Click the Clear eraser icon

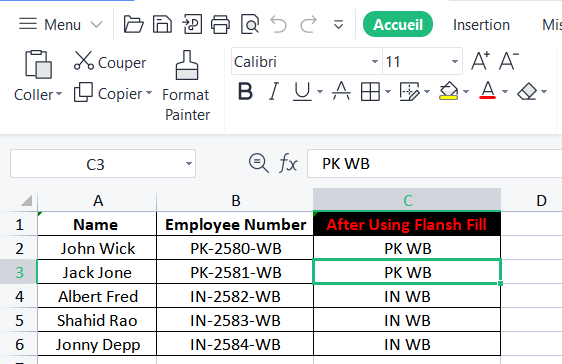point(527,92)
